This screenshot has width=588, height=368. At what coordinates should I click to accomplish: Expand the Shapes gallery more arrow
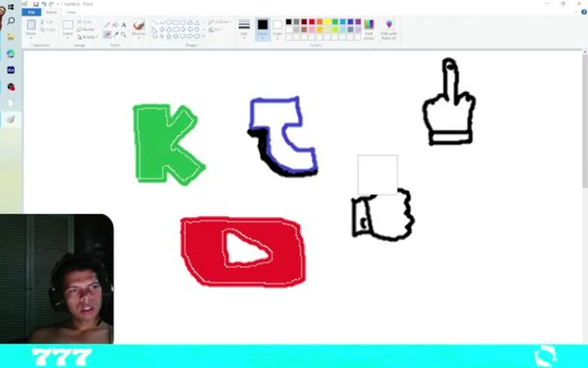coord(204,36)
